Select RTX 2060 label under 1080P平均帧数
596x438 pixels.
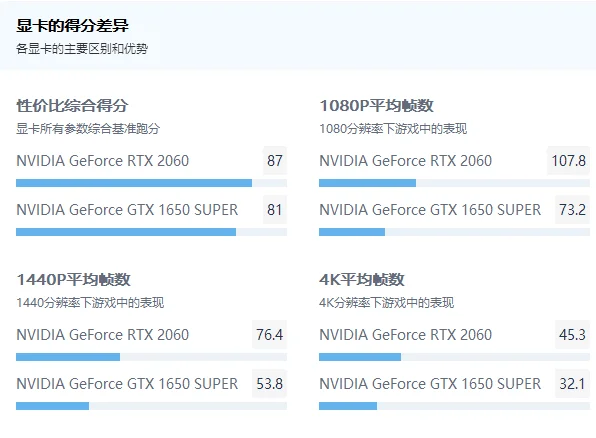pos(406,161)
